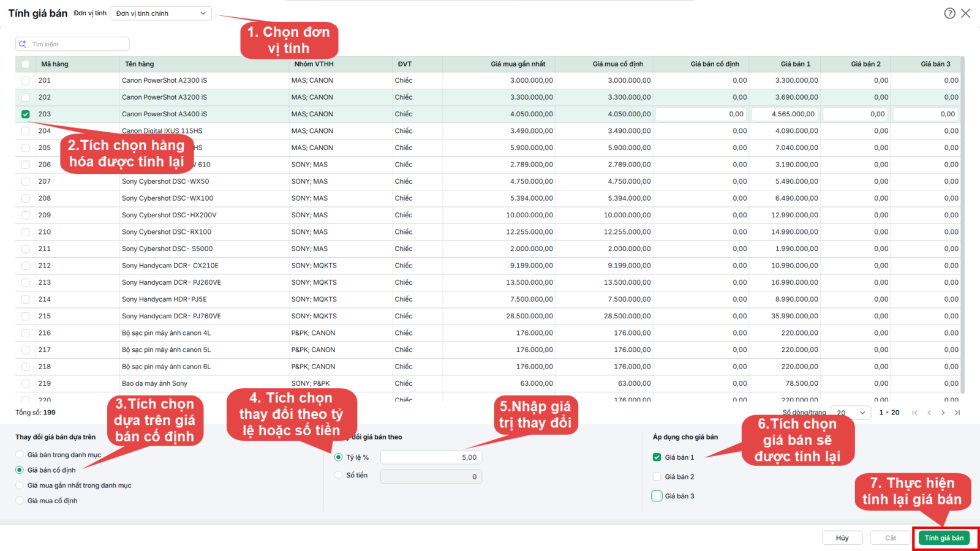This screenshot has height=551, width=980.
Task: Uncheck the Giá bán 1 apply checkbox
Action: [657, 457]
